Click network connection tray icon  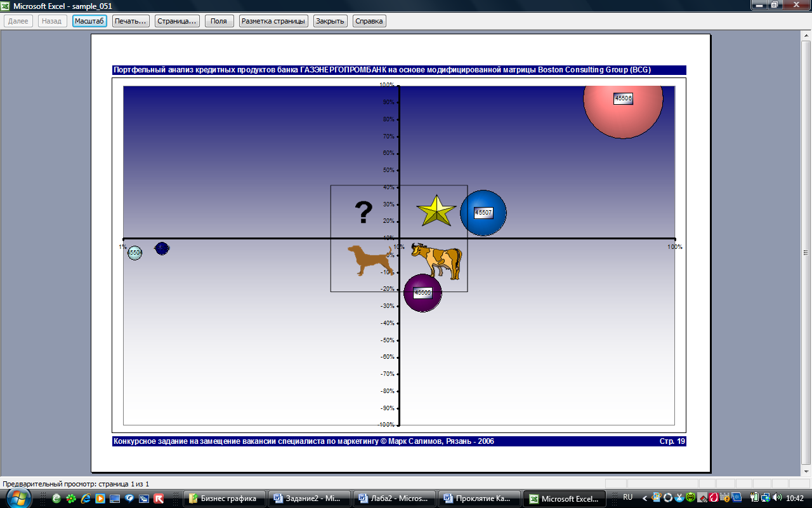(x=766, y=497)
